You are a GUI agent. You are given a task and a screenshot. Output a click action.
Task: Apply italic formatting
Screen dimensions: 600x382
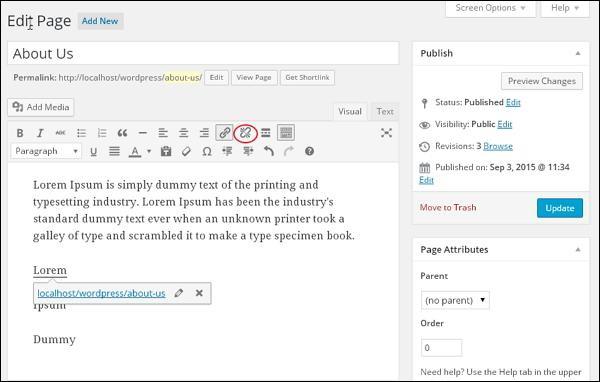tap(40, 133)
